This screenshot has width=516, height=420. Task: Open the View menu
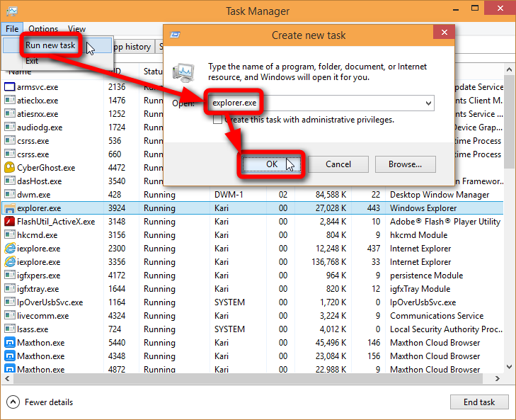76,29
